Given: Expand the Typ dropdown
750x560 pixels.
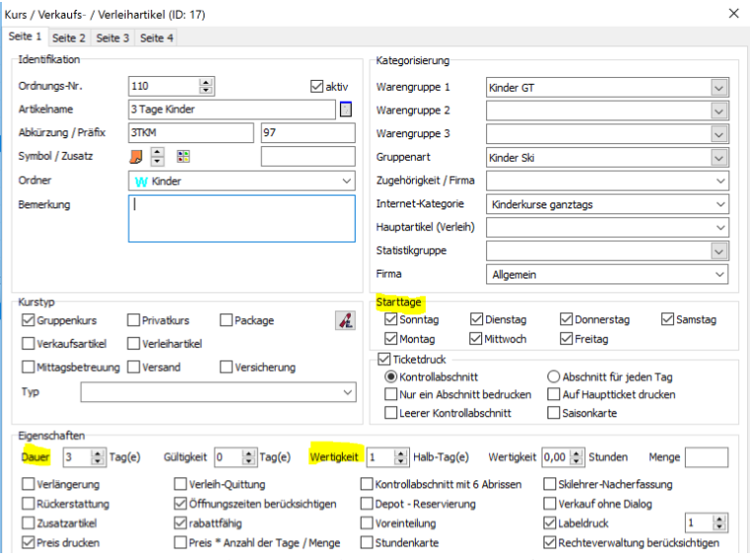Looking at the screenshot, I should 348,392.
